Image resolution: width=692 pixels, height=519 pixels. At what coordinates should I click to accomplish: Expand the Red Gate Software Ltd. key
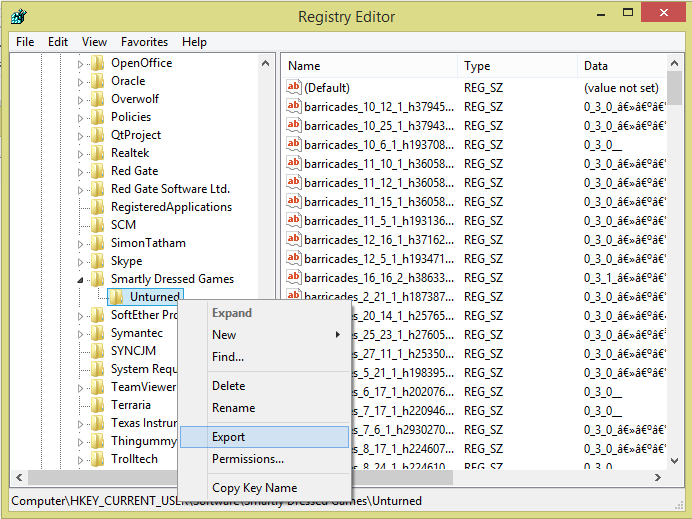[x=80, y=190]
